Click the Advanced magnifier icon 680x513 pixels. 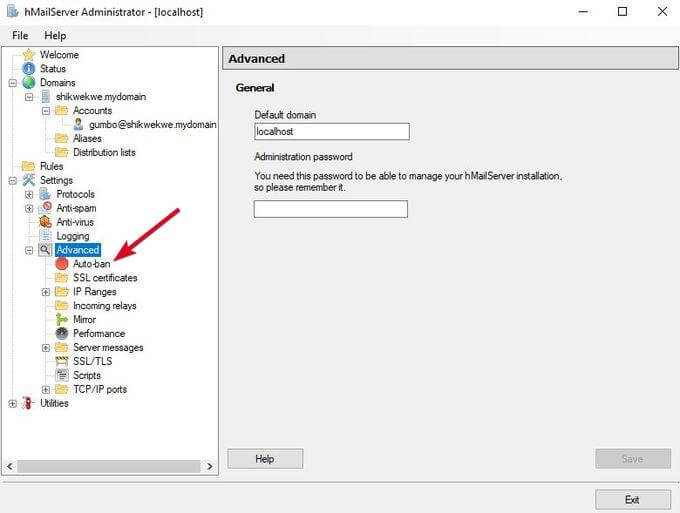[x=45, y=250]
